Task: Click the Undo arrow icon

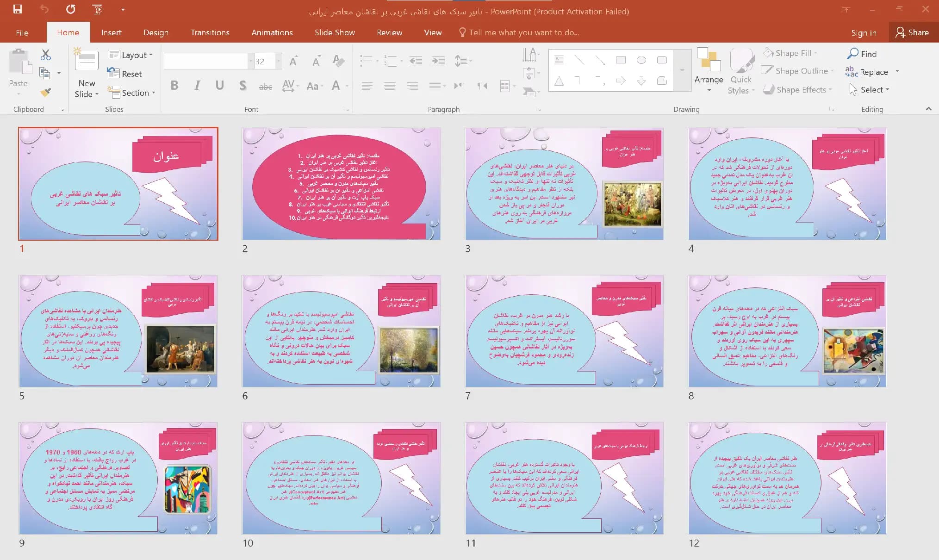Action: coord(44,9)
